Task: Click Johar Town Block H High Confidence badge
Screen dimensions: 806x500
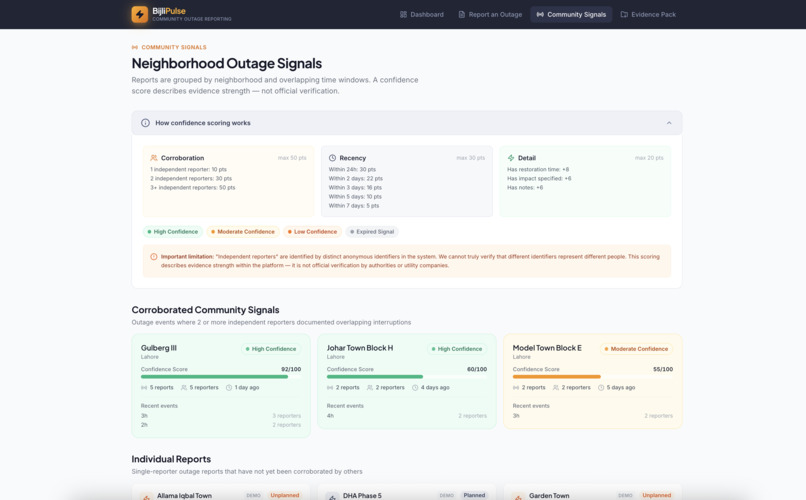Action: tap(457, 349)
